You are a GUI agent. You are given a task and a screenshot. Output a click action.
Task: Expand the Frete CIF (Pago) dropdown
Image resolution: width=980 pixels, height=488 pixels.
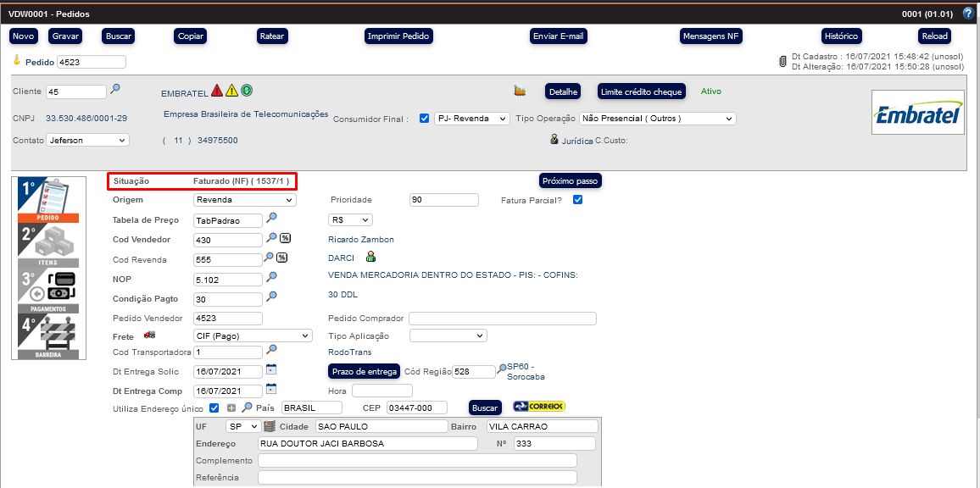click(253, 335)
